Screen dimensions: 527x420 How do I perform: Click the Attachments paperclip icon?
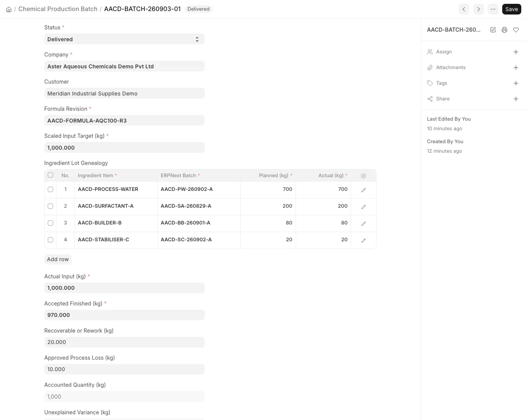click(x=430, y=68)
